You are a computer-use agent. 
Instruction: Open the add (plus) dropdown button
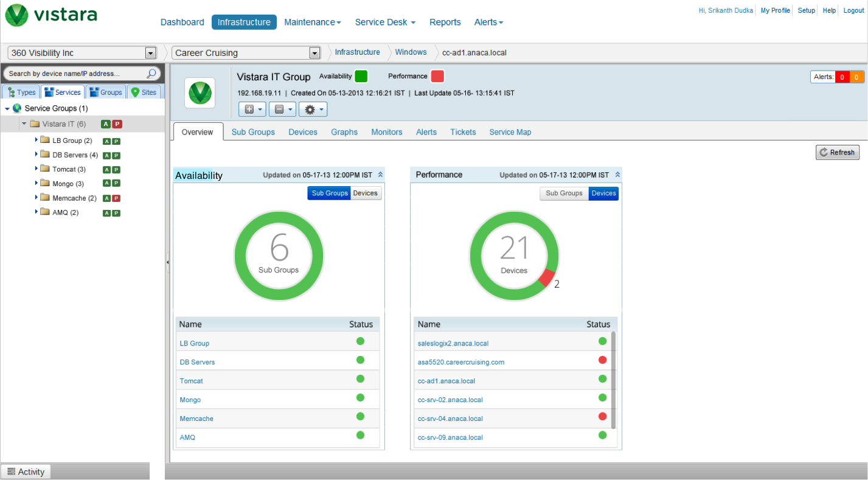[252, 110]
